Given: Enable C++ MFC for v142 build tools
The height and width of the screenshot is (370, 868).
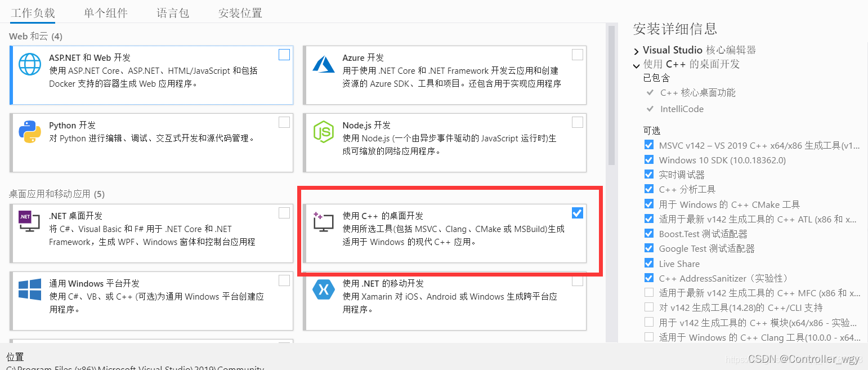Looking at the screenshot, I should click(649, 292).
